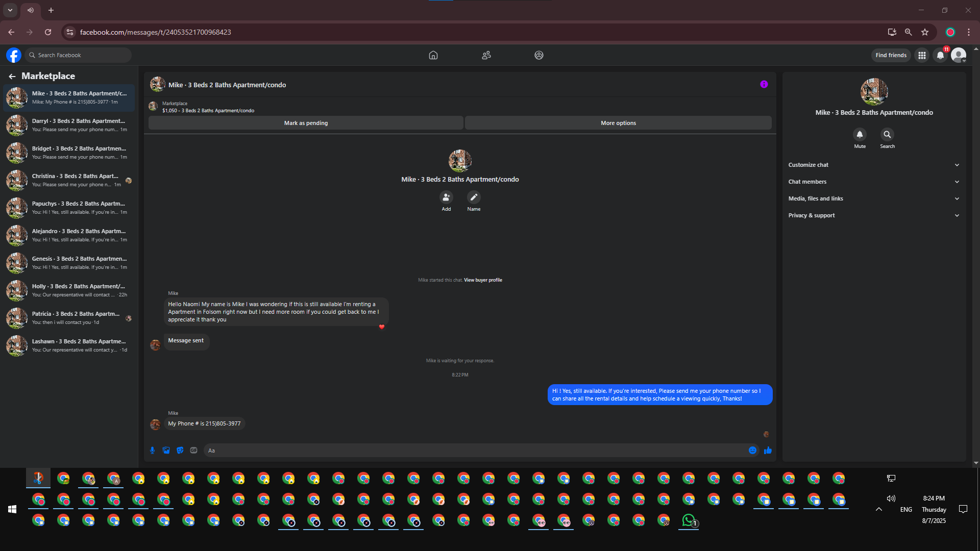Open a new browser tab
This screenshot has width=980, height=551.
[x=51, y=10]
